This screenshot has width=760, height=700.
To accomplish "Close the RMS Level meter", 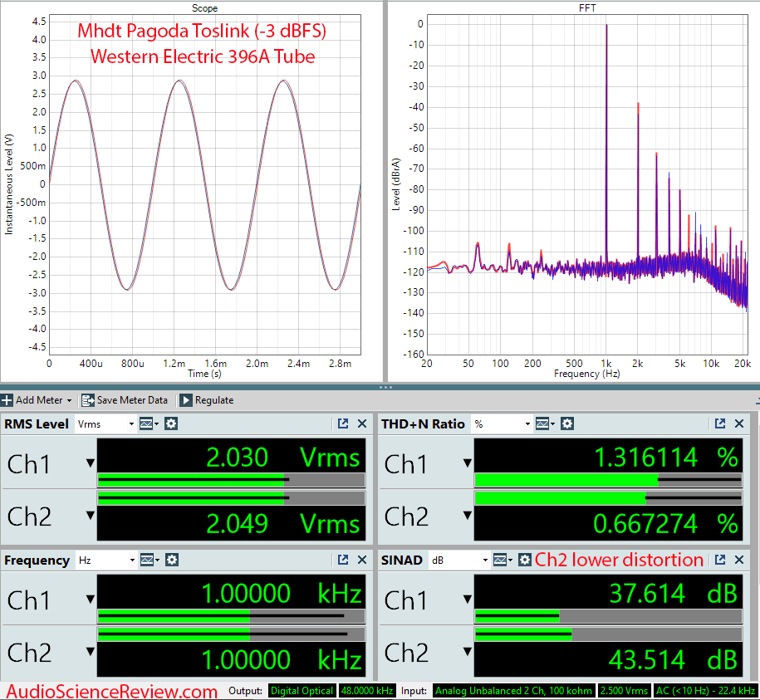I will click(362, 423).
